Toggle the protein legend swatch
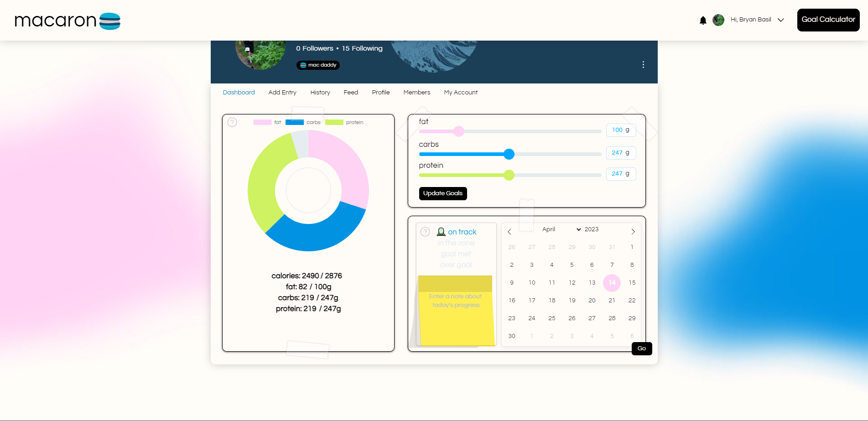 pos(334,122)
